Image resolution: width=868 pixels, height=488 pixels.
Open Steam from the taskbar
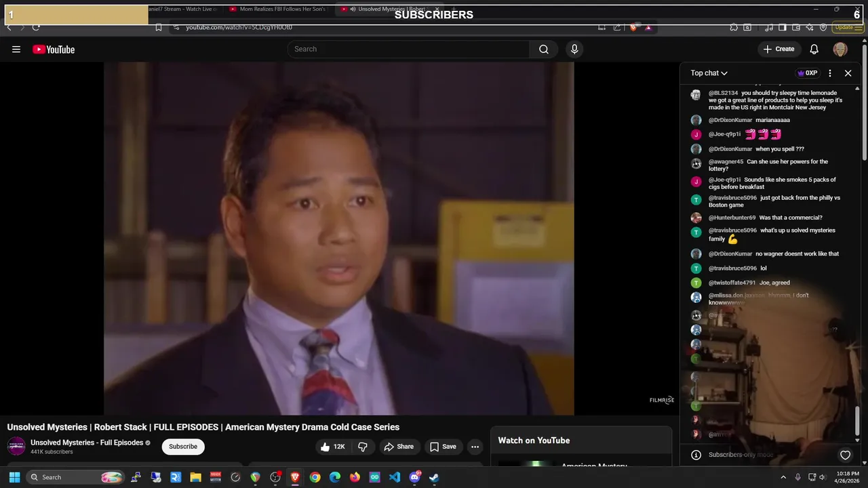pyautogui.click(x=434, y=477)
